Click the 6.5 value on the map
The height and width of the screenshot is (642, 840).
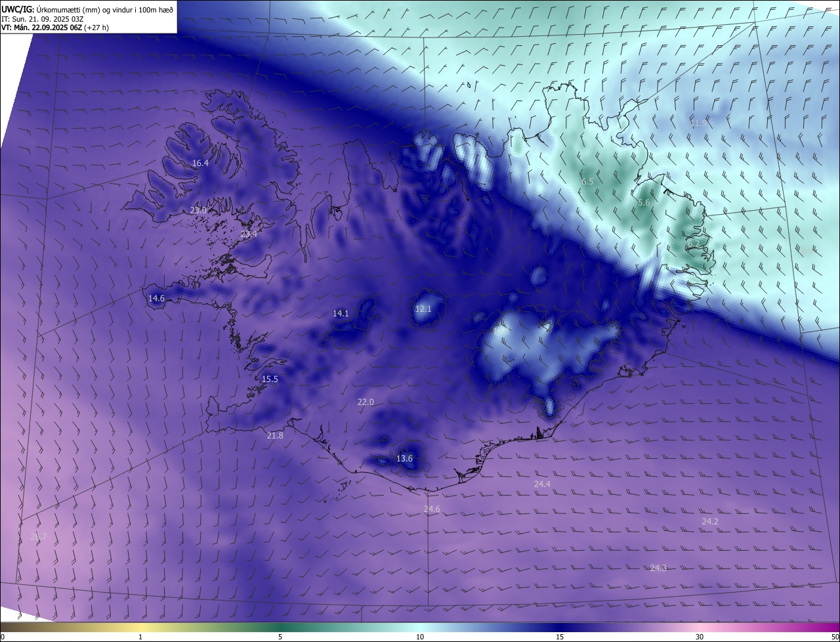[587, 182]
